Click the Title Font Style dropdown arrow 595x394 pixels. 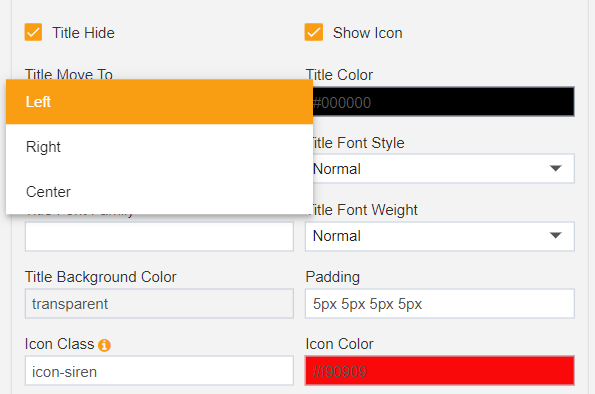pos(556,169)
